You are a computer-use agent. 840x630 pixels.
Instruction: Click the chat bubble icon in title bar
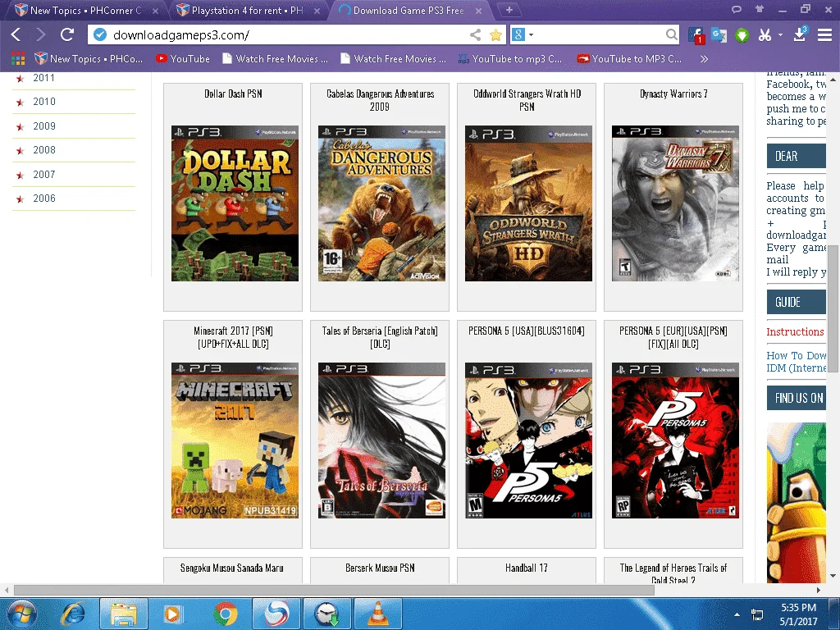737,9
